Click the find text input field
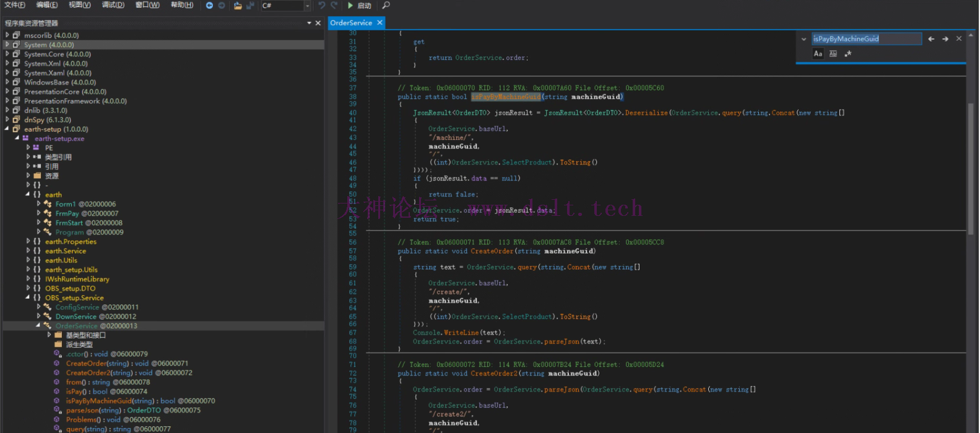 tap(865, 39)
